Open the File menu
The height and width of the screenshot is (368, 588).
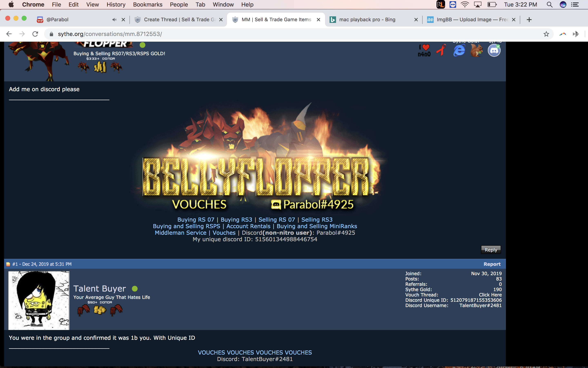click(x=56, y=4)
